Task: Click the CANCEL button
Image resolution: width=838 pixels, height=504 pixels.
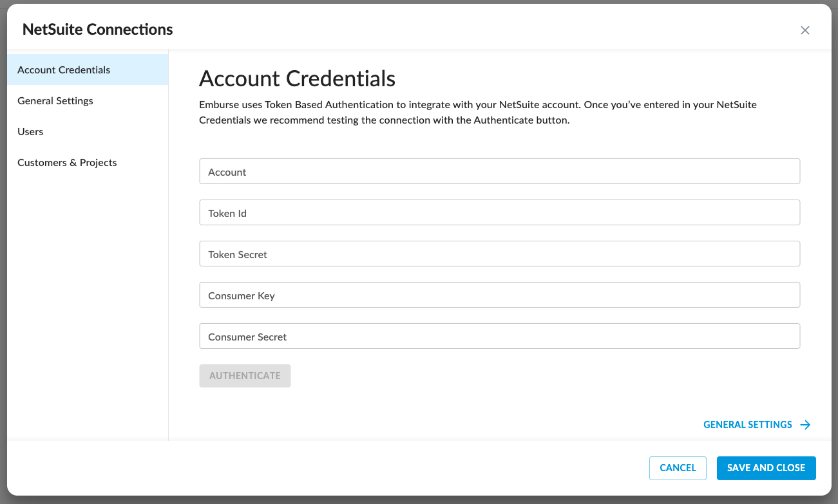Action: (x=678, y=468)
